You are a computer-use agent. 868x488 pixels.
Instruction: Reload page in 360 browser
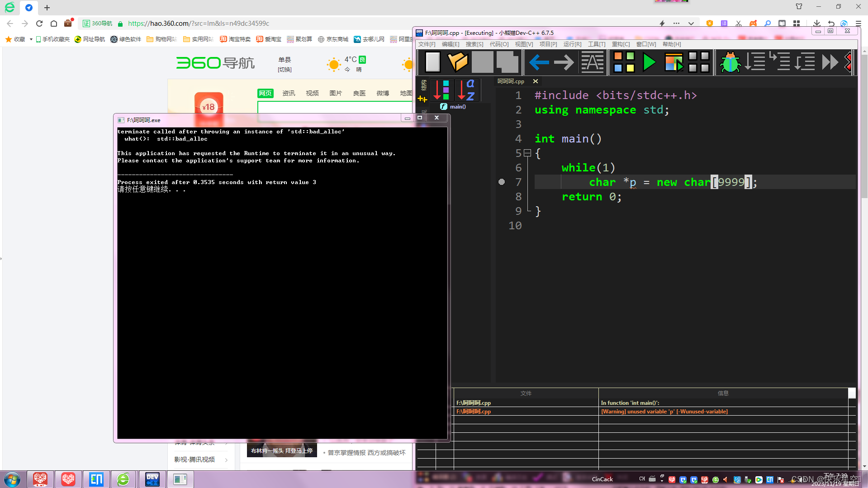[x=39, y=24]
